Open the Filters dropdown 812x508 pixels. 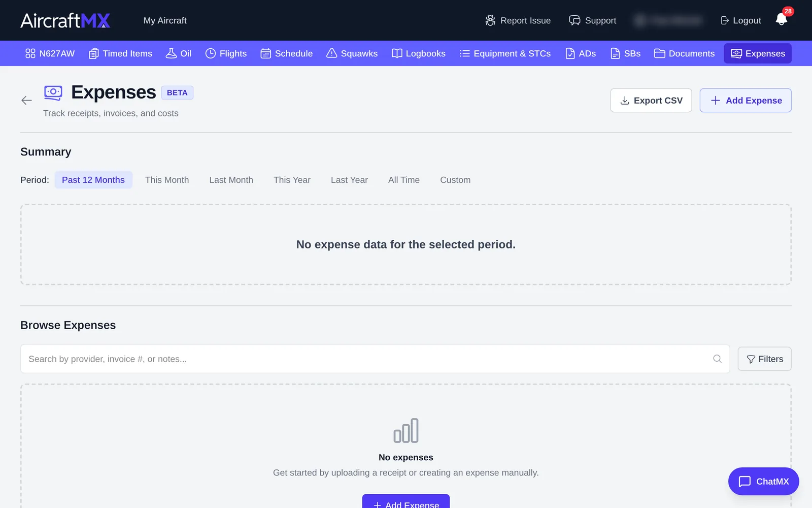765,359
